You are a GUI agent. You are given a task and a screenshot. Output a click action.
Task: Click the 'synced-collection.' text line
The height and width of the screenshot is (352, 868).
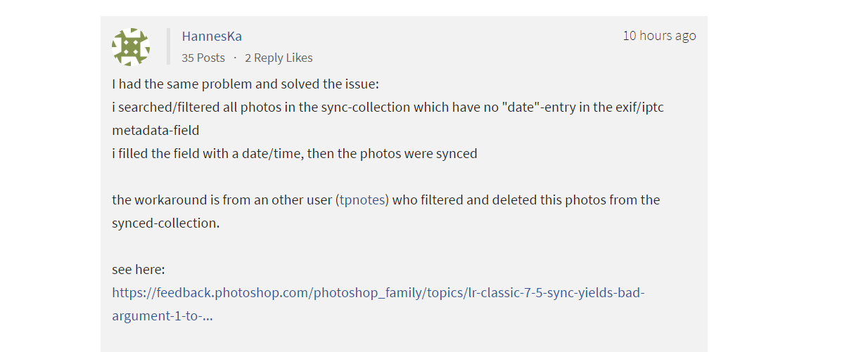[x=166, y=223]
